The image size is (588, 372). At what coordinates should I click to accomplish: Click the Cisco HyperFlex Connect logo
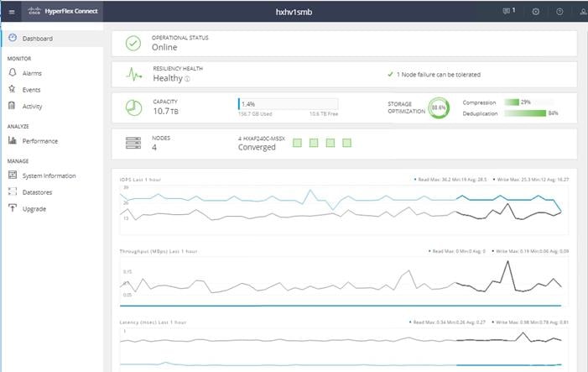point(63,11)
